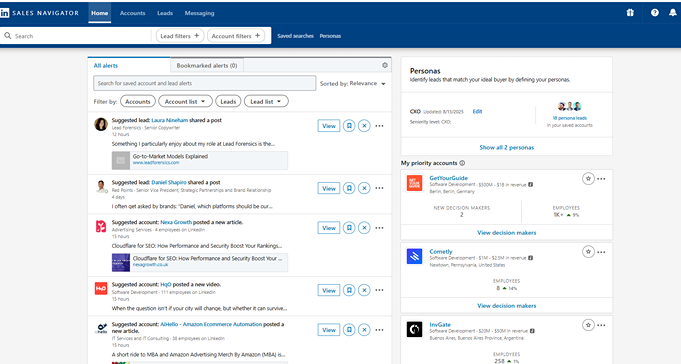Click the LinkedIn logo in header

click(4, 13)
